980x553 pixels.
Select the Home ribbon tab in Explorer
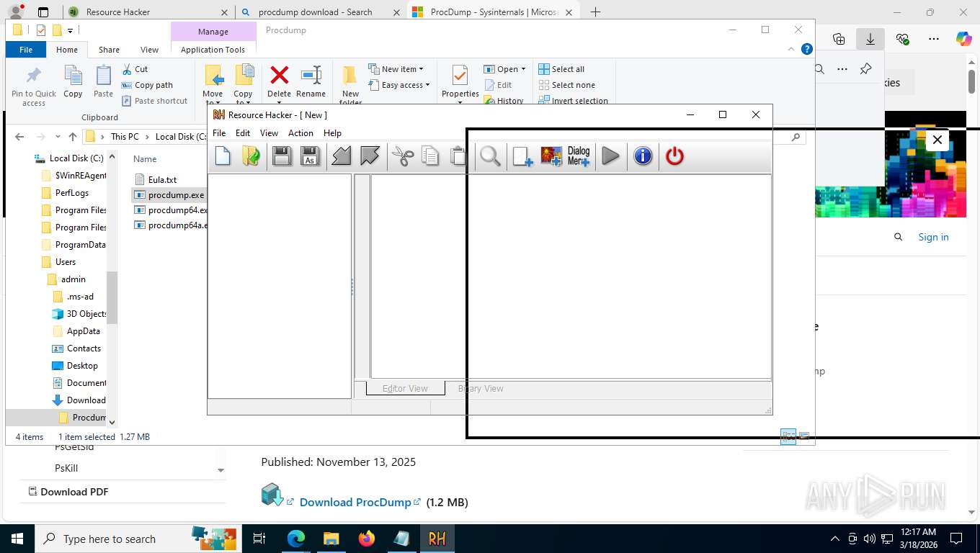coord(67,50)
